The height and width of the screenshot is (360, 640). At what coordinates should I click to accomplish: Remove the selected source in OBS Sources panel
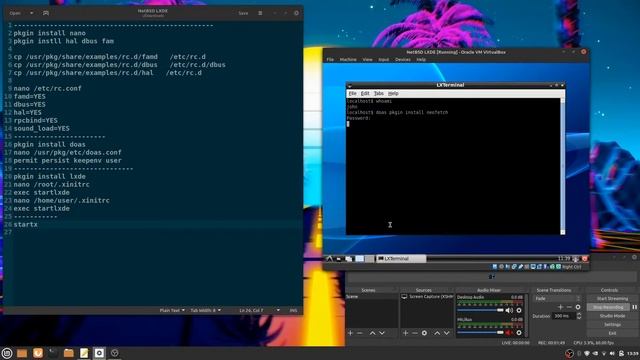[415, 333]
